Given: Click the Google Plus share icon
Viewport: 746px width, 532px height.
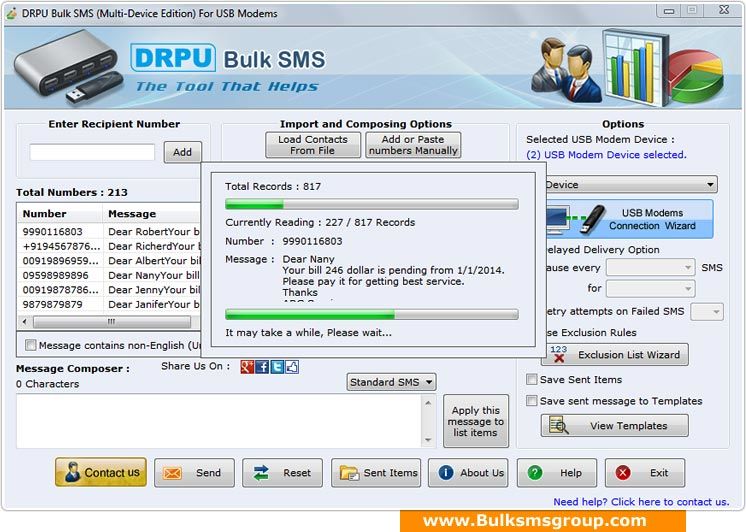Looking at the screenshot, I should (247, 366).
